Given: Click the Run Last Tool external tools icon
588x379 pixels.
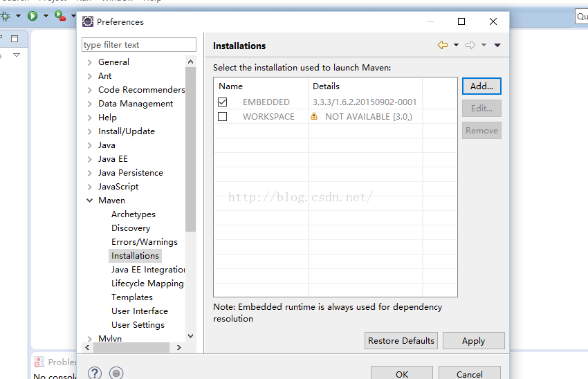Looking at the screenshot, I should (x=60, y=15).
